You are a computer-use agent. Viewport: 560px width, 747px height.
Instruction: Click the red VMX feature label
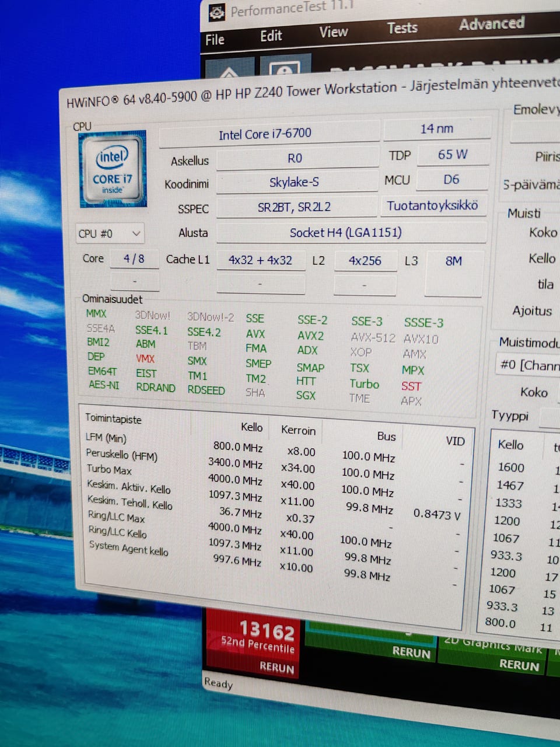pyautogui.click(x=145, y=358)
